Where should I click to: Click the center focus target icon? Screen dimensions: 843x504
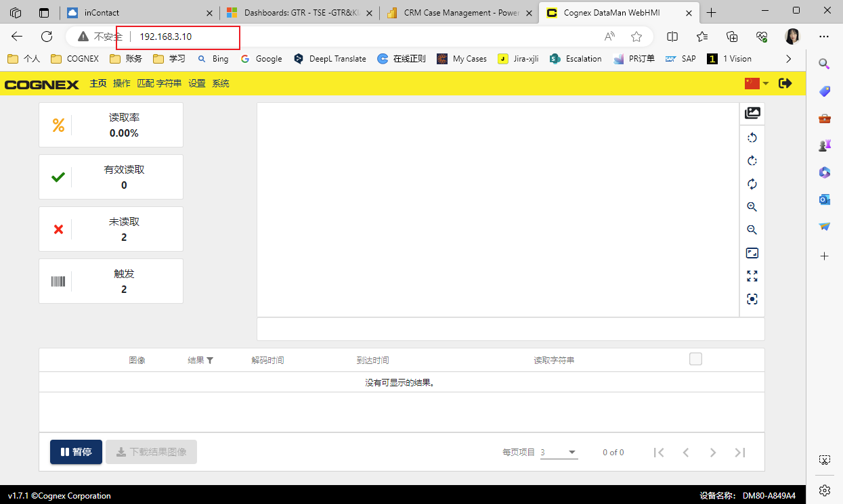tap(752, 299)
